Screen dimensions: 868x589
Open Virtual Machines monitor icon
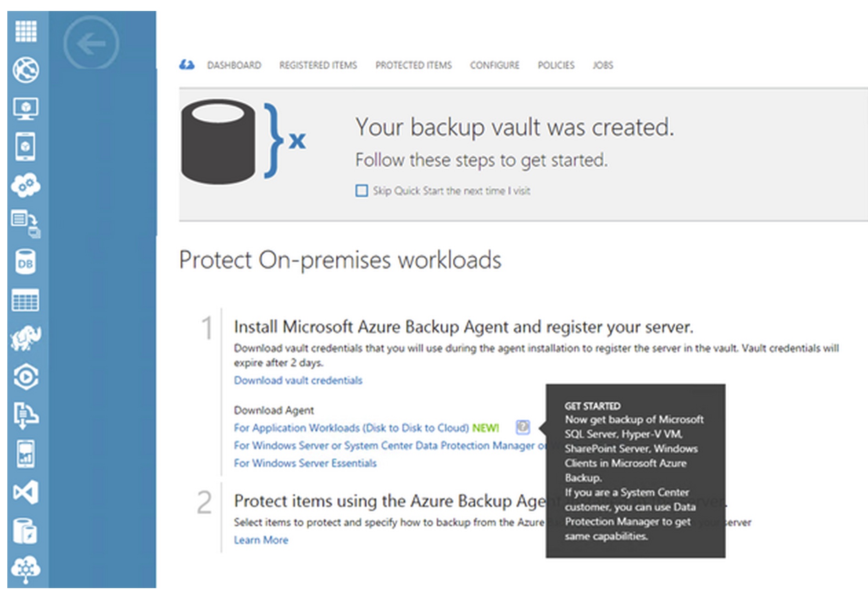pos(26,109)
